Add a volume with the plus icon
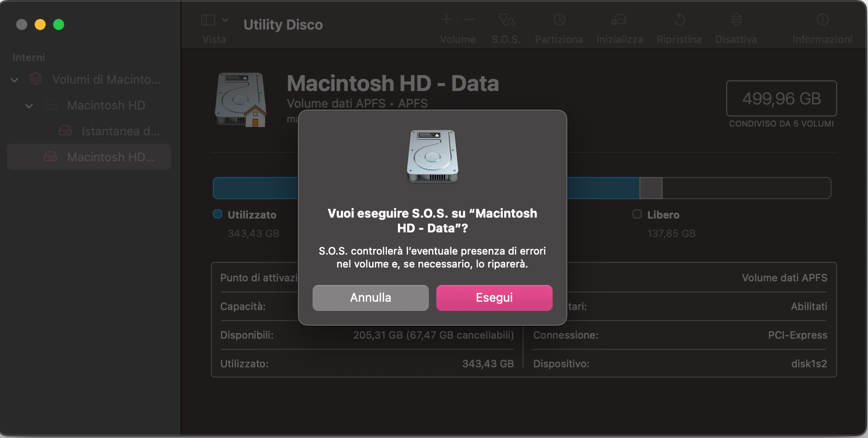This screenshot has height=438, width=868. (x=446, y=19)
